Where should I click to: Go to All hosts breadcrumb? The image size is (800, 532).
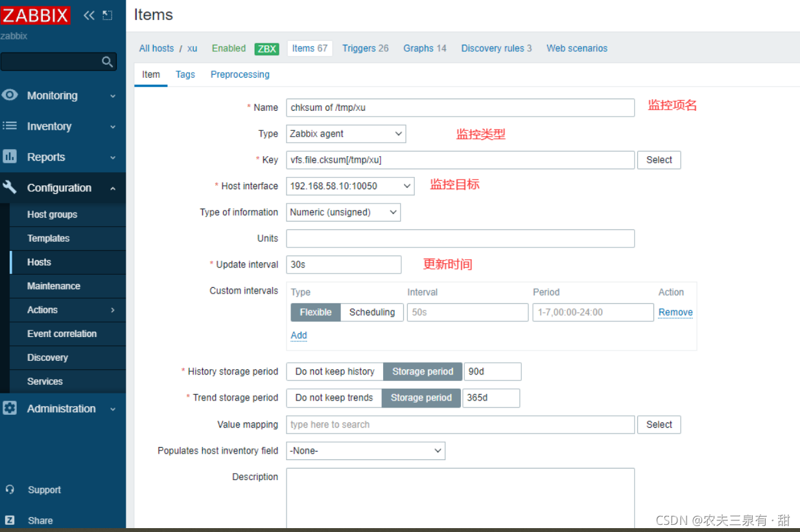156,49
